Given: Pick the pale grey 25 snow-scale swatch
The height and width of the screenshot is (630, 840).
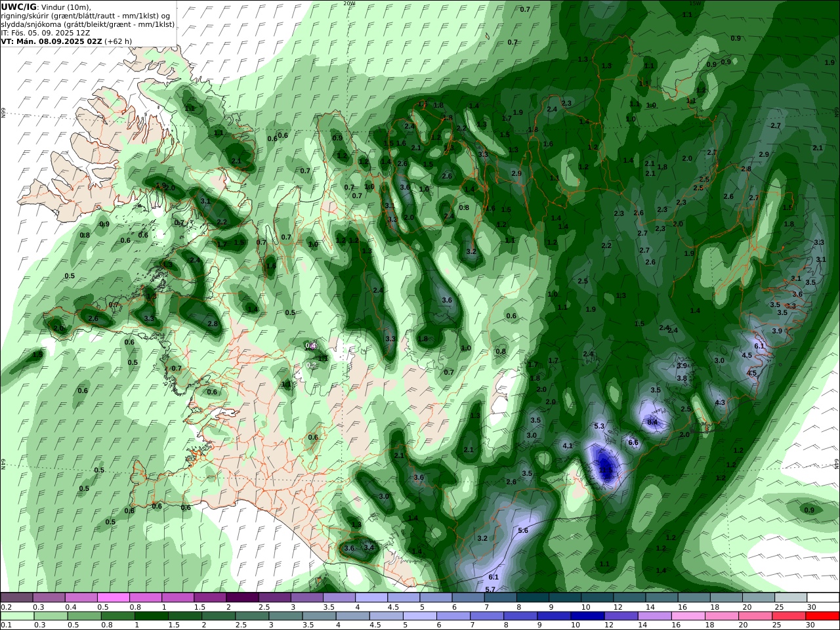Looking at the screenshot, I should [791, 598].
